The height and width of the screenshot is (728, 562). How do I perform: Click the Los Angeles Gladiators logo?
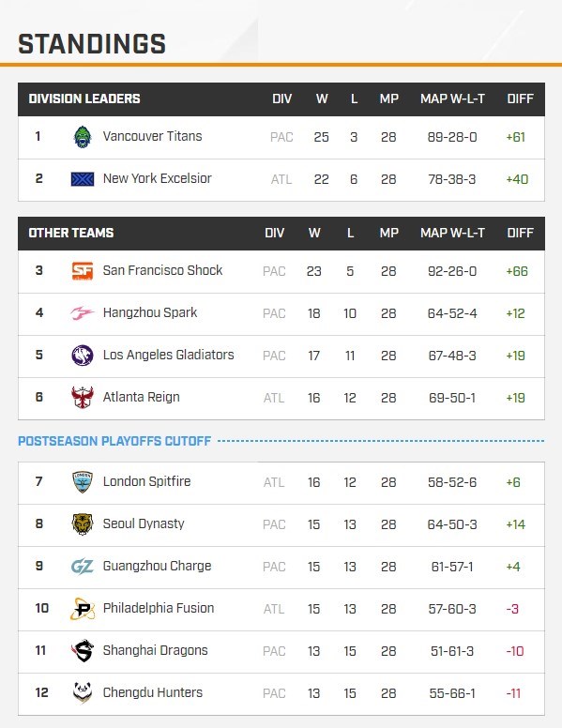pyautogui.click(x=83, y=356)
